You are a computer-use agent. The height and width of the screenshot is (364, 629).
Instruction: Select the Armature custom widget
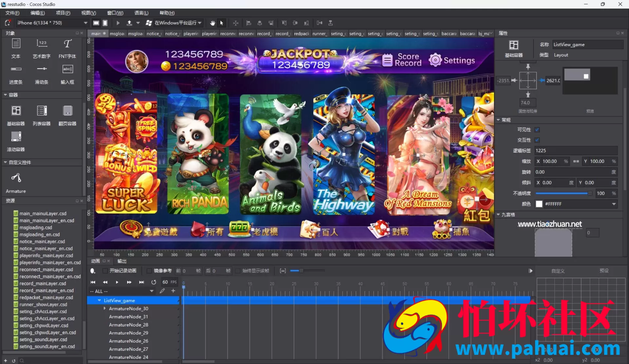click(x=16, y=183)
